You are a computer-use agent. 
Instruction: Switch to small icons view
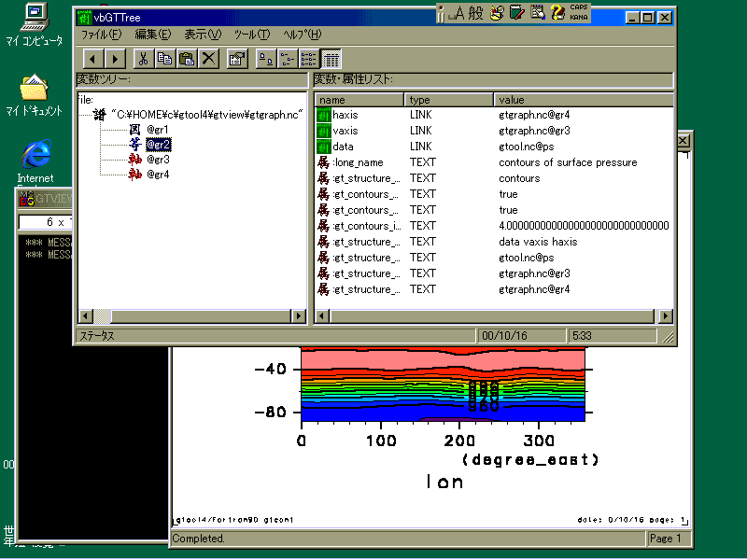click(287, 59)
